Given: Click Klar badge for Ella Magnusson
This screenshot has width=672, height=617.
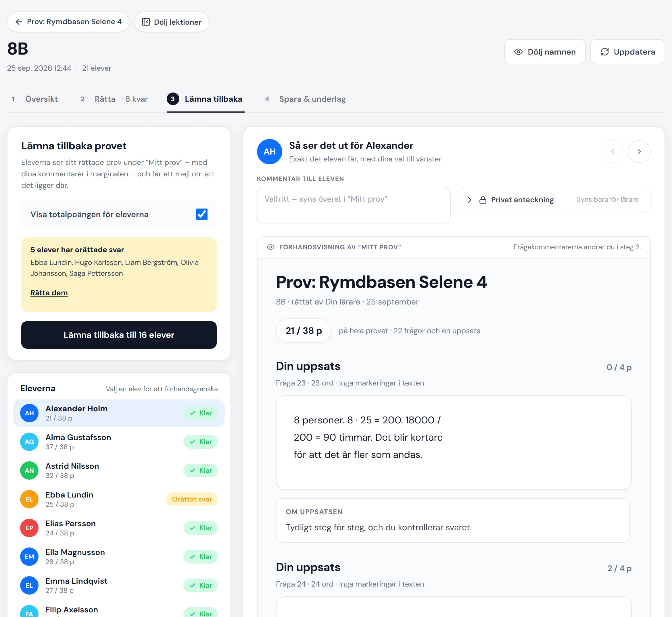Looking at the screenshot, I should (200, 557).
